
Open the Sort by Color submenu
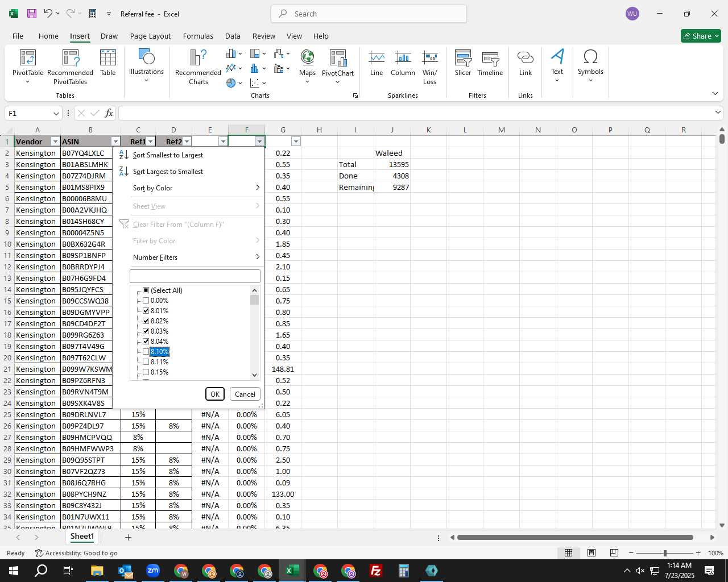tap(188, 188)
